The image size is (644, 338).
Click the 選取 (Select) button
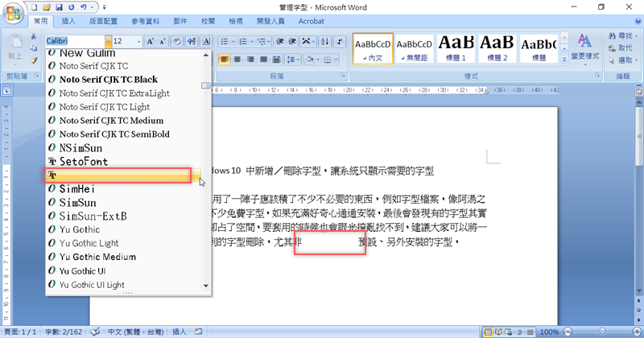pyautogui.click(x=623, y=60)
